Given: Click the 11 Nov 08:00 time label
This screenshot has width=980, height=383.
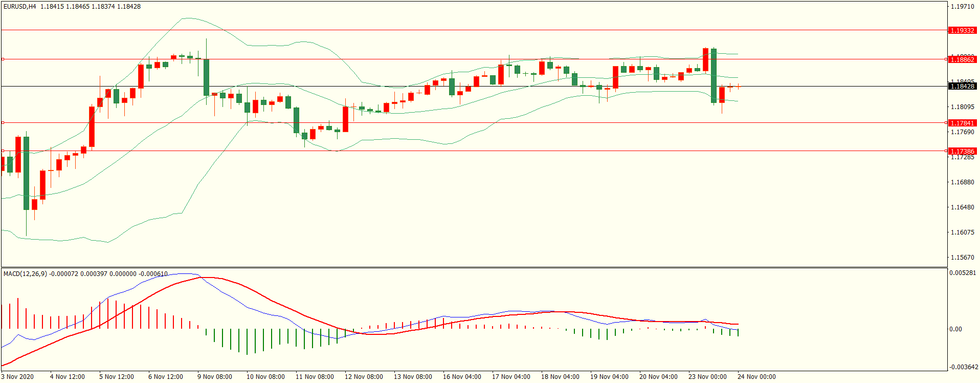Looking at the screenshot, I should [315, 377].
